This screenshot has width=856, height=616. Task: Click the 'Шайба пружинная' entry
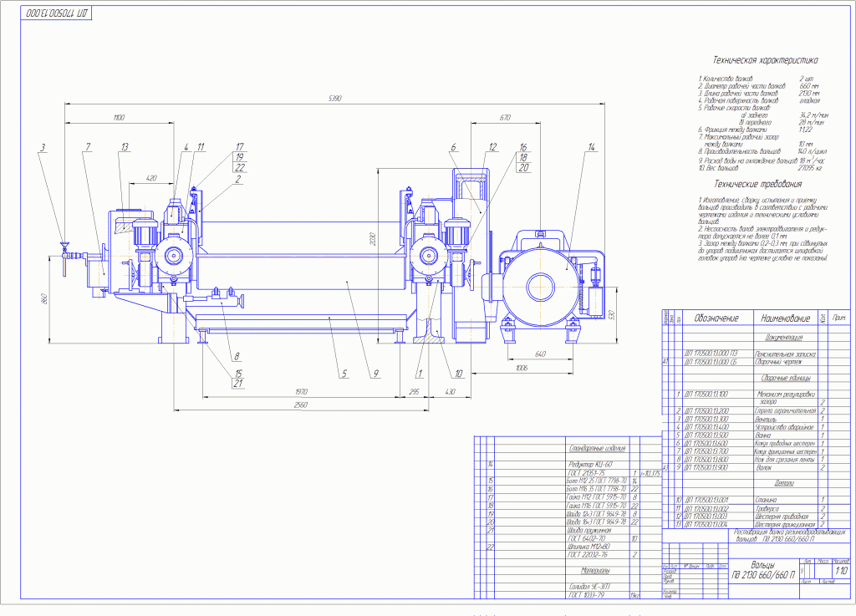(589, 531)
